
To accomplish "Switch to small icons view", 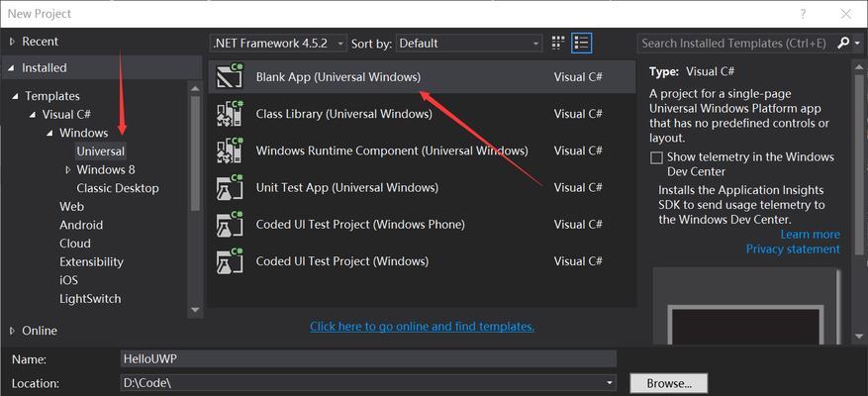I will pyautogui.click(x=558, y=43).
